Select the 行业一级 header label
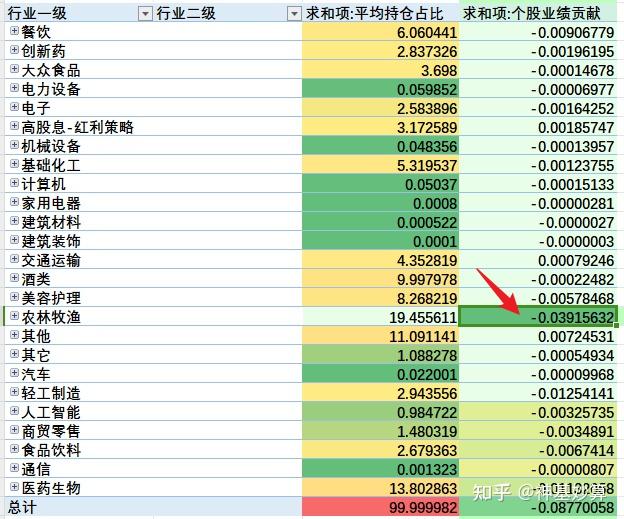The image size is (624, 519). pos(37,14)
